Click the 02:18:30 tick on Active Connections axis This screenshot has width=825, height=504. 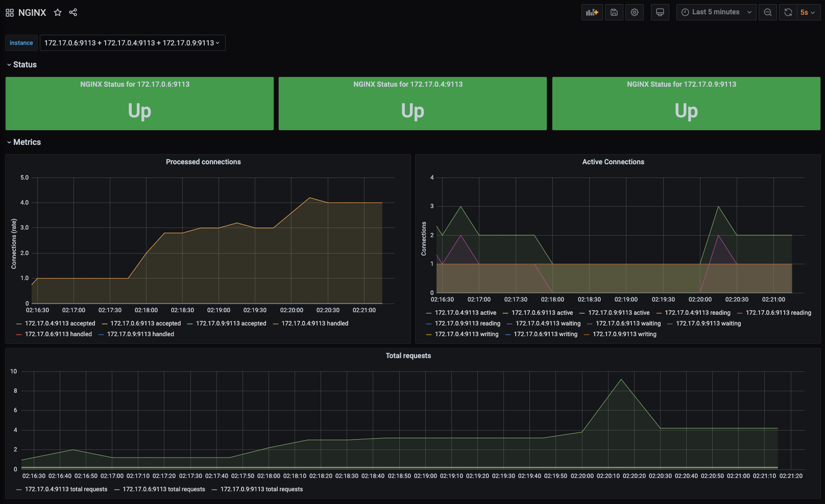click(x=589, y=299)
